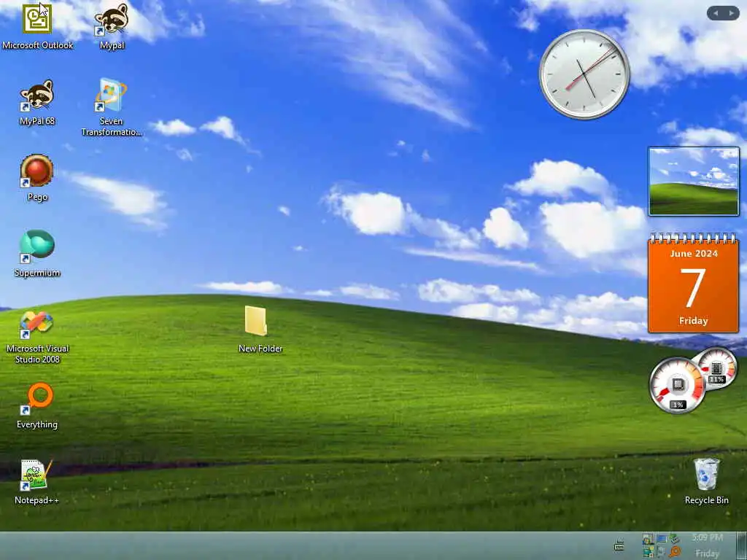Click the memory usage 11% dial
This screenshot has width=747, height=560.
click(717, 367)
